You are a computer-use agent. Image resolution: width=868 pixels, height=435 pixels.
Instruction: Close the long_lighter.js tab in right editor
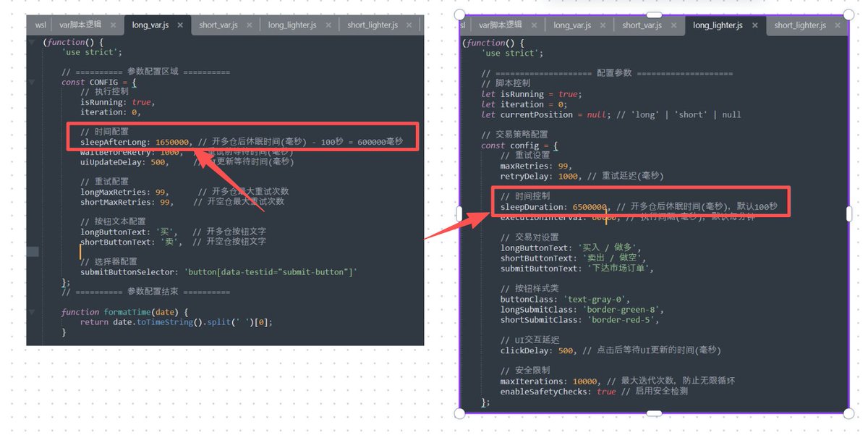(756, 25)
